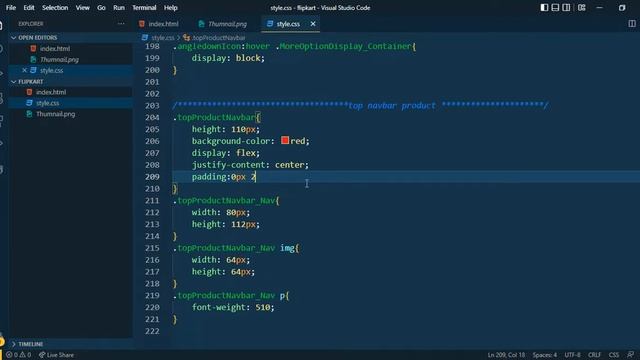The width and height of the screenshot is (640, 360).
Task: Toggle the bottom panel layout icon
Action: point(555,7)
